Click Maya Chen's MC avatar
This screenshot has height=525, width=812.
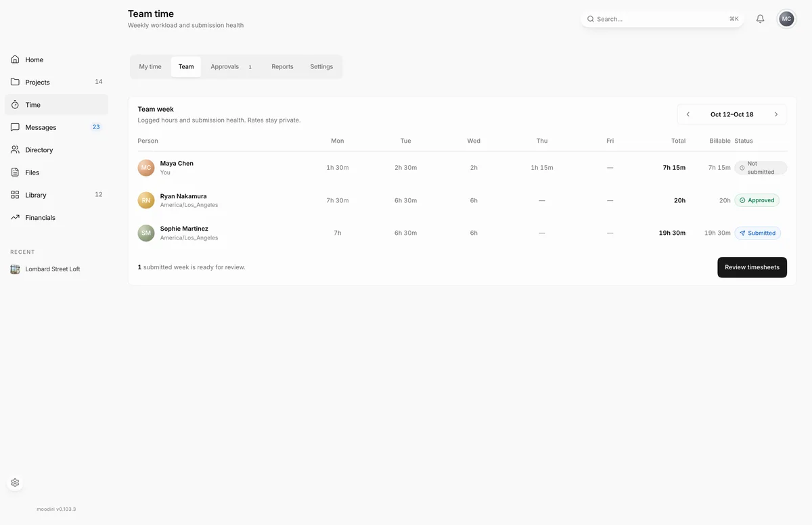click(146, 168)
